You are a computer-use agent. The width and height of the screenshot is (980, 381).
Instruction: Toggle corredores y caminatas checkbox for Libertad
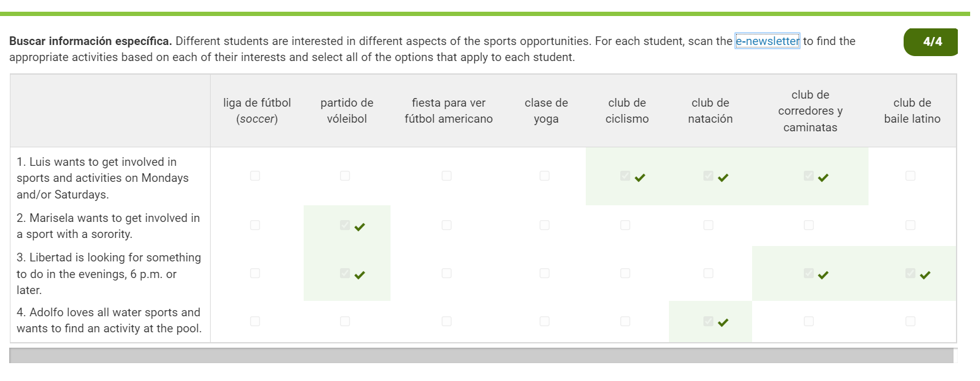809,273
